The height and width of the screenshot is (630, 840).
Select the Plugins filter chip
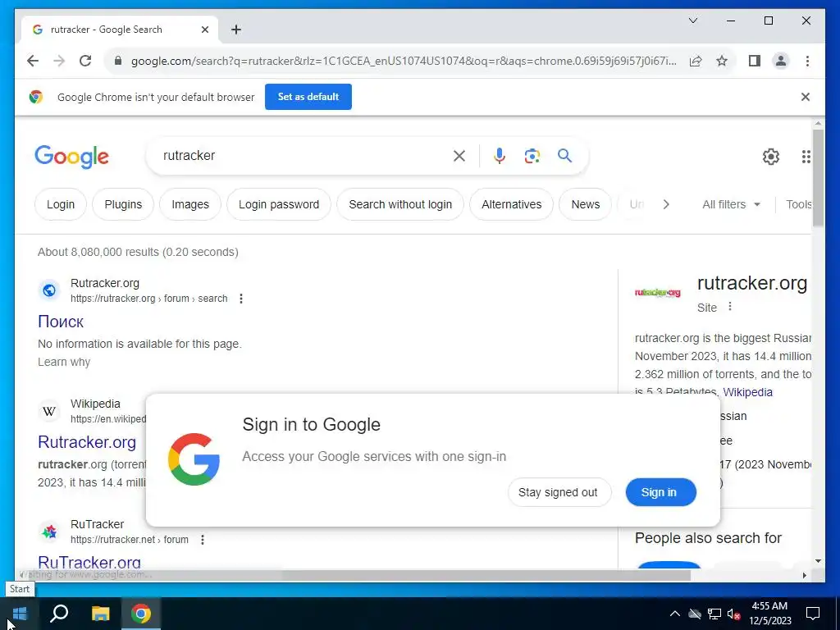point(123,204)
